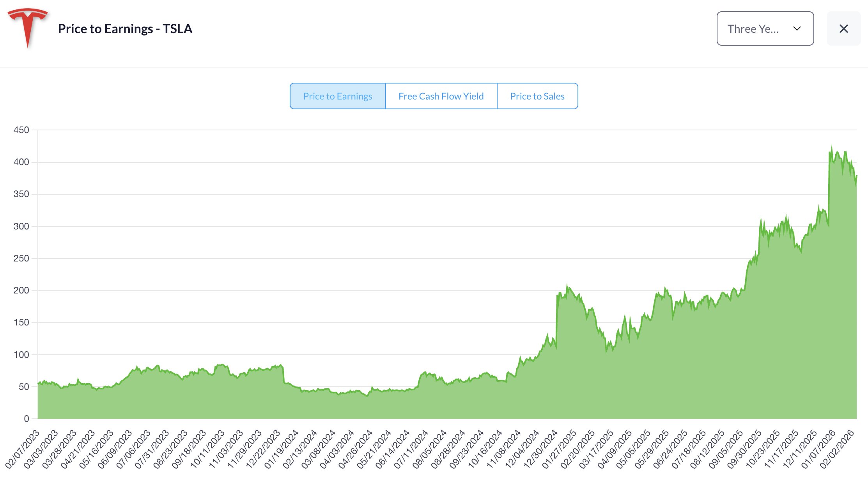The width and height of the screenshot is (868, 480).
Task: Click the 450 y-axis value label
Action: click(x=21, y=130)
